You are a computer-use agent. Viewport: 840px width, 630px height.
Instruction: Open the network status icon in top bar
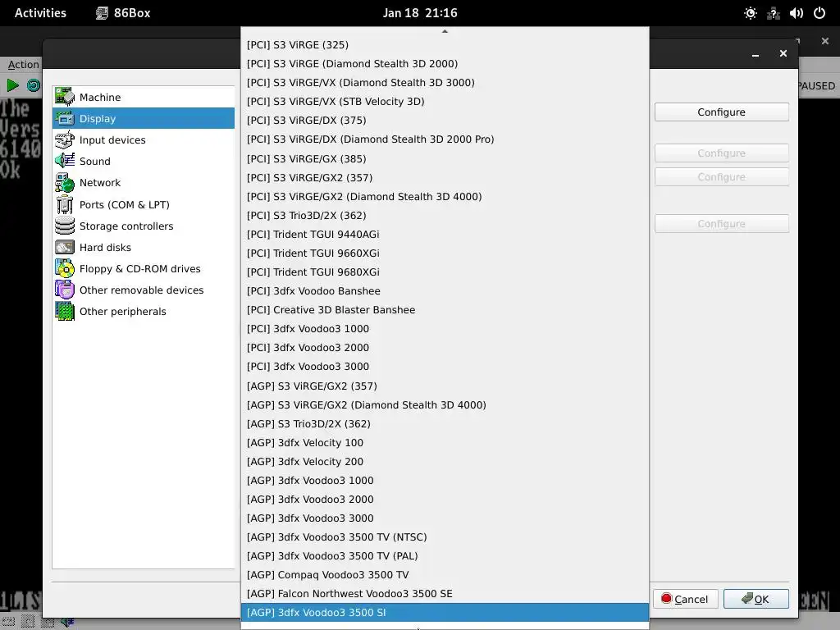click(x=774, y=13)
